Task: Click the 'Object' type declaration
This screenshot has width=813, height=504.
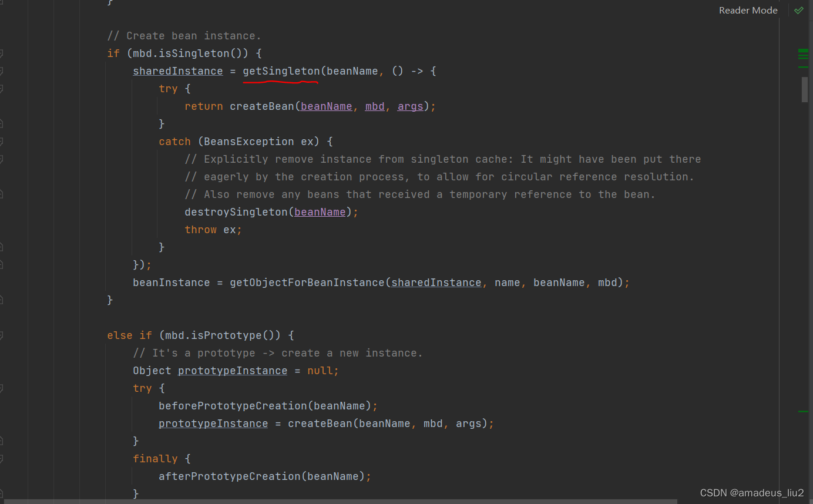Action: [152, 371]
